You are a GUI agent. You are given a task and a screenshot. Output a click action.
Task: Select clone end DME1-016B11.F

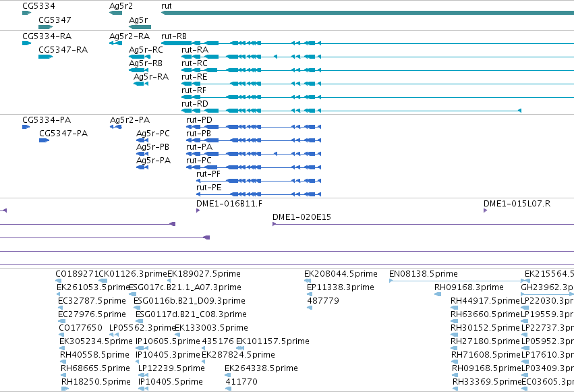click(229, 204)
